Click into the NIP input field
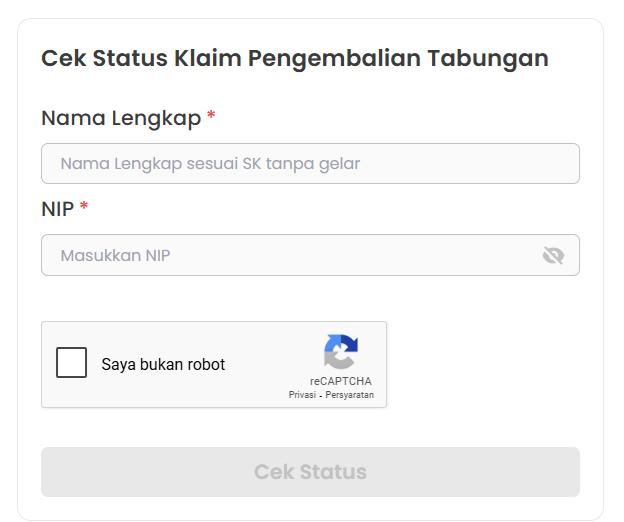 (x=290, y=255)
